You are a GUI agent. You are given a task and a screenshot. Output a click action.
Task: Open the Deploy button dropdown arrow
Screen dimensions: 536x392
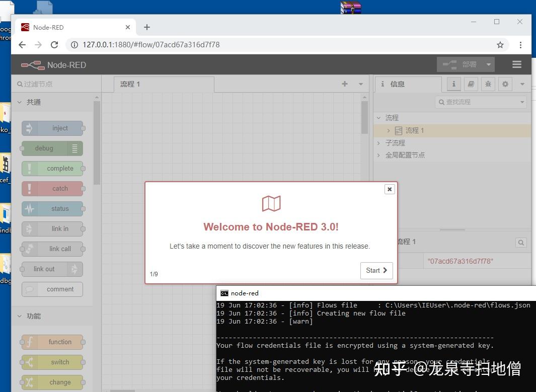[x=488, y=64]
